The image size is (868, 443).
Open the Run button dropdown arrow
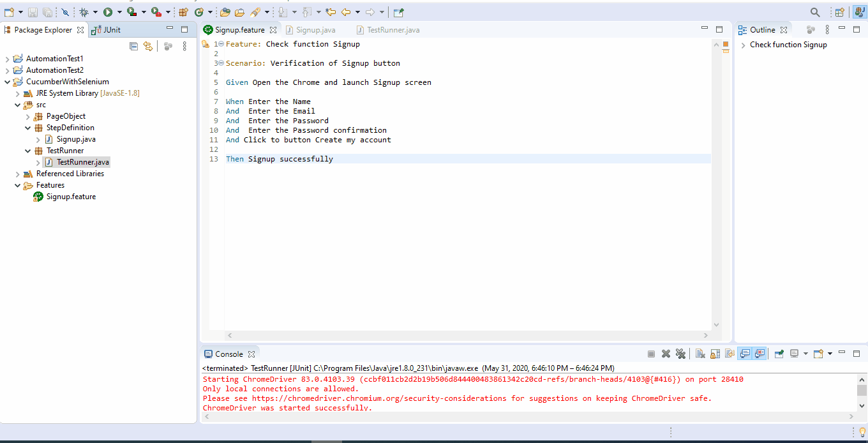click(x=119, y=12)
